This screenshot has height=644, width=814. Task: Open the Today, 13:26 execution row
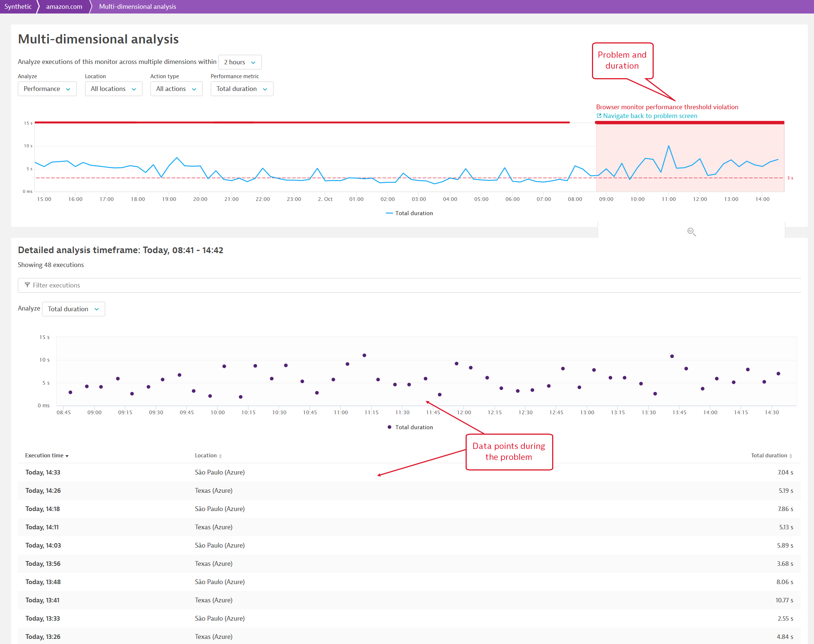[409, 636]
